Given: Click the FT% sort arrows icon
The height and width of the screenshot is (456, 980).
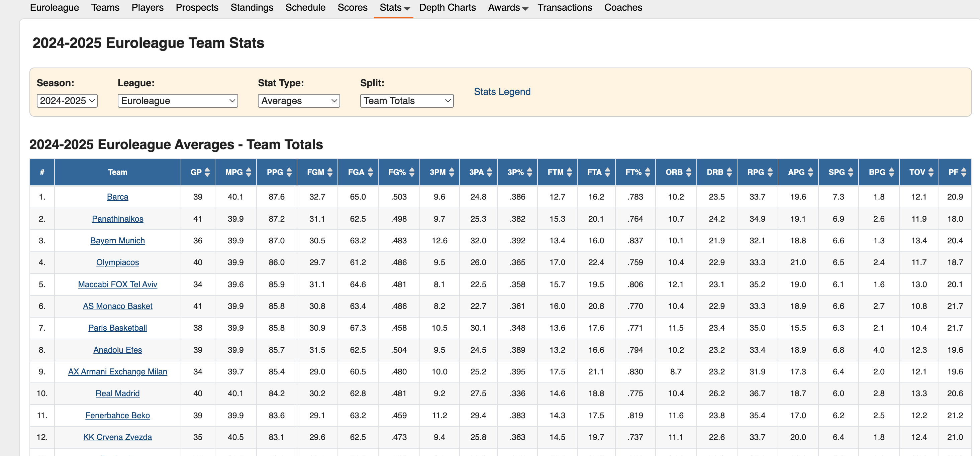Looking at the screenshot, I should coord(648,172).
